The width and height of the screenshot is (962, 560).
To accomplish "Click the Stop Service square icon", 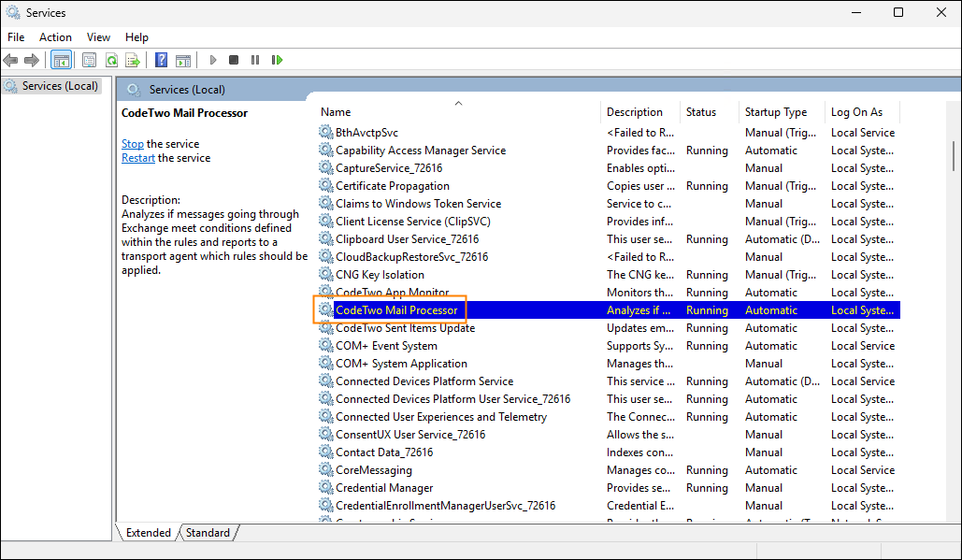I will pyautogui.click(x=234, y=60).
